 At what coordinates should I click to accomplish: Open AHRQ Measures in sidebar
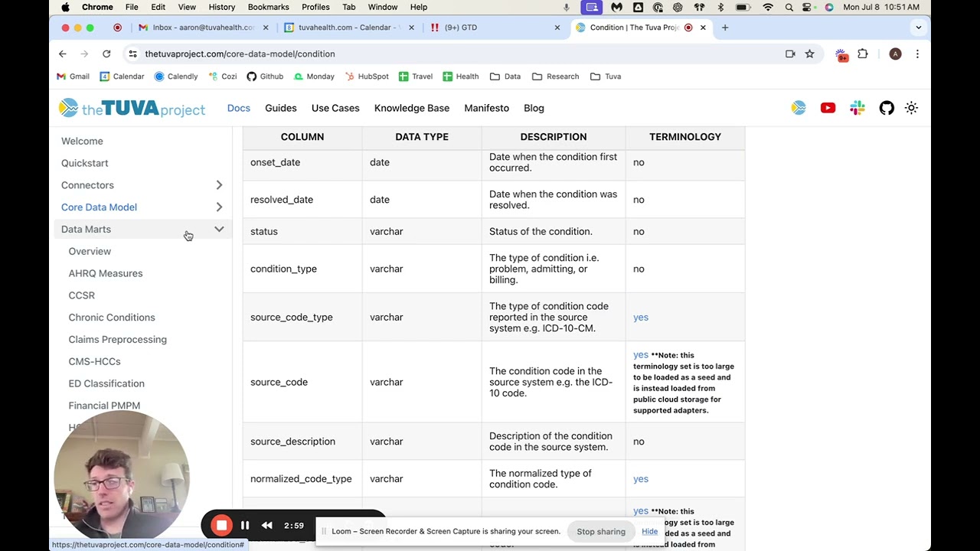tap(106, 273)
